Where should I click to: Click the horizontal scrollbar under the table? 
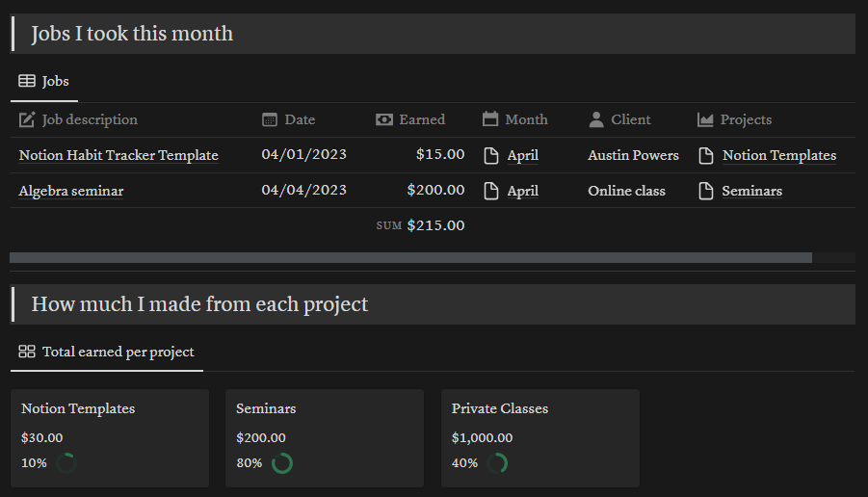[410, 258]
